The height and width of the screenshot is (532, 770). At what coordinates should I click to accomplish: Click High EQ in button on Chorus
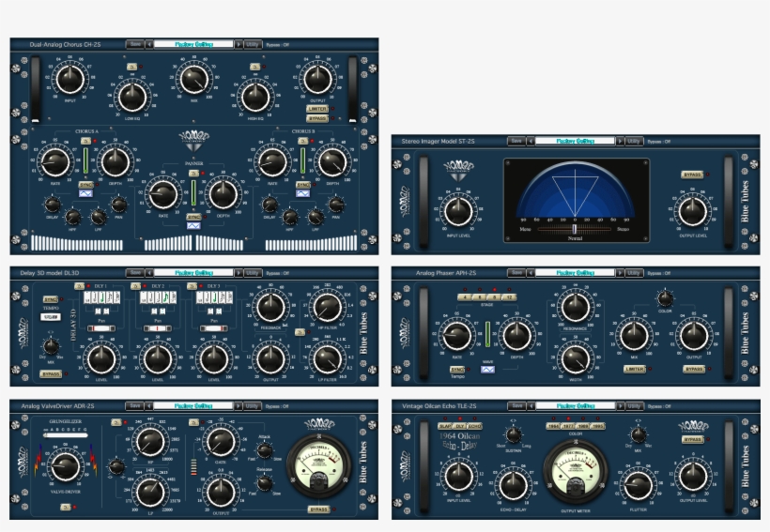(254, 67)
